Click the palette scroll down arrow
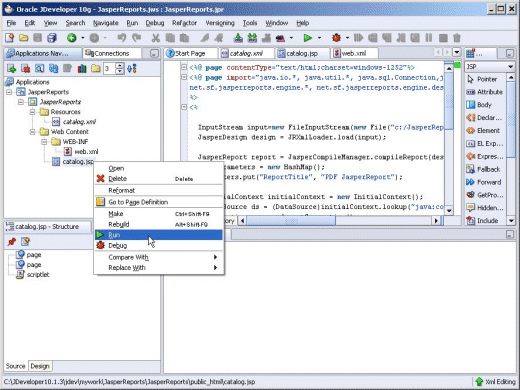Viewport: 520px width, 390px height. tap(510, 220)
